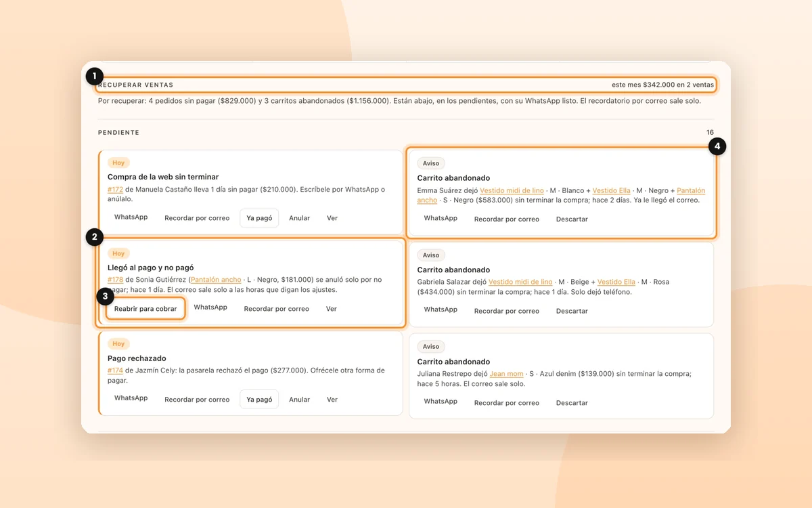
Task: Click Anular in Compra de la web sin terminar card
Action: 299,218
